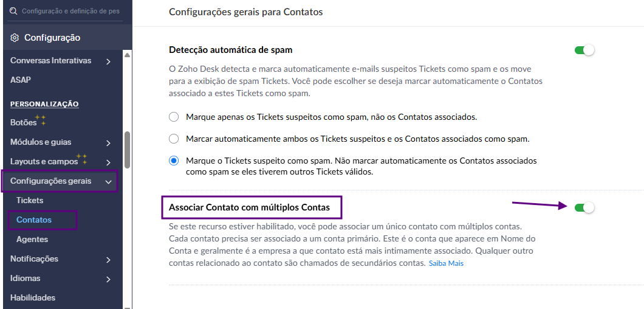The width and height of the screenshot is (644, 309).
Task: Expand the Idiomas submenu chevron
Action: click(x=108, y=279)
